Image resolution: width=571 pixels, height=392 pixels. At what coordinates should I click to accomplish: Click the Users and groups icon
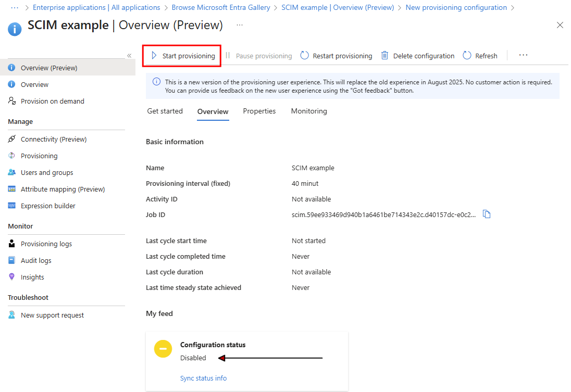11,172
